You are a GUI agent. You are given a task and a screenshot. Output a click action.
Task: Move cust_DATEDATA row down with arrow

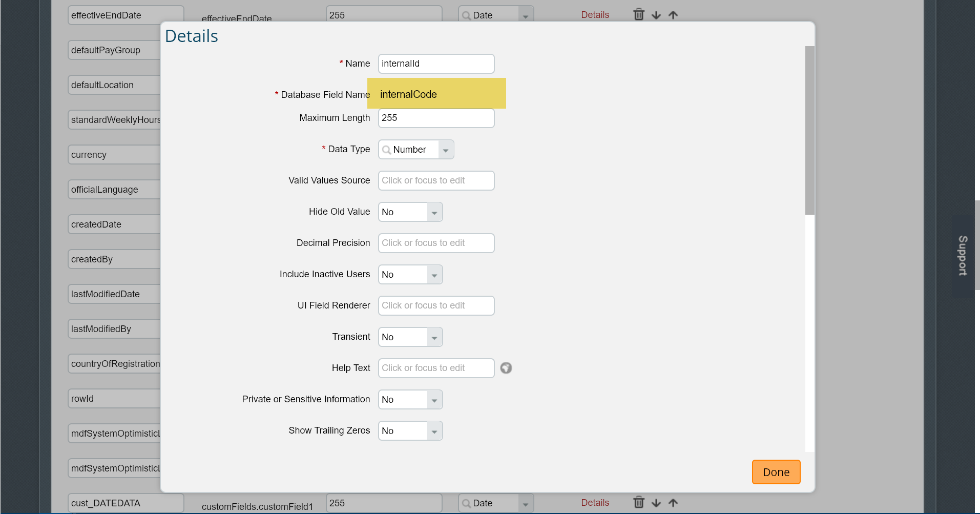[656, 503]
